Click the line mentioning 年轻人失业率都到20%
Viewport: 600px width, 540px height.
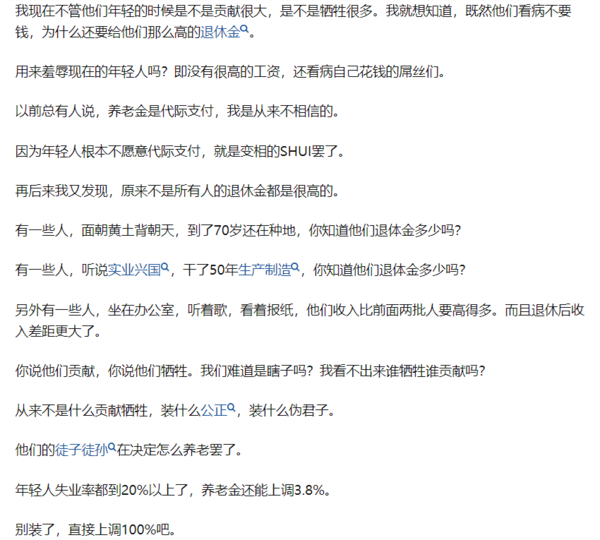coord(173,490)
